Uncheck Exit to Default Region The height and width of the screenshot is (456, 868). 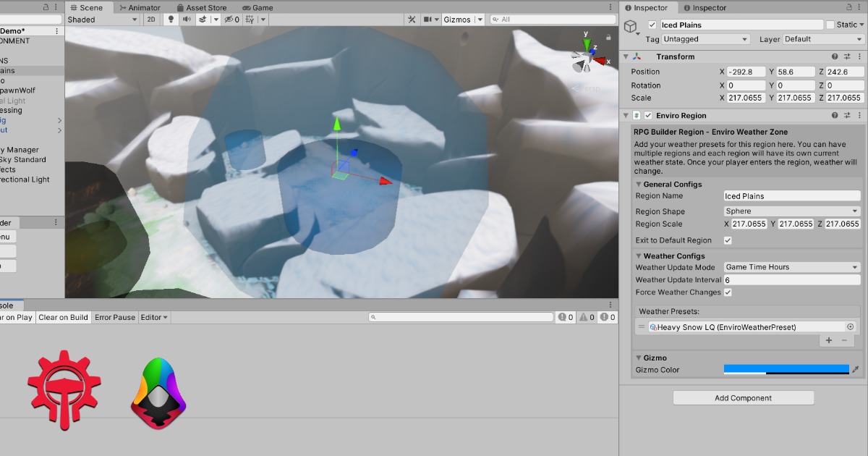[x=728, y=240]
